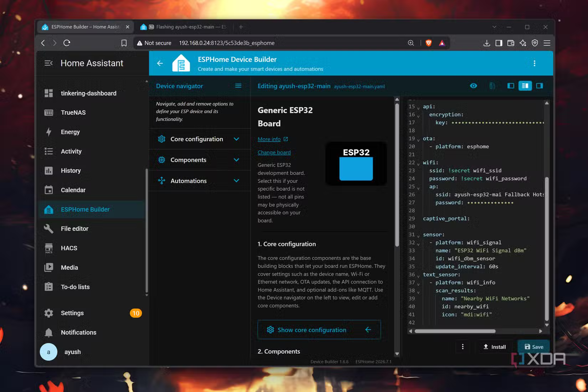Viewport: 588px width, 392px height.
Task: Open the ESPHome header three-dot menu
Action: coord(534,63)
